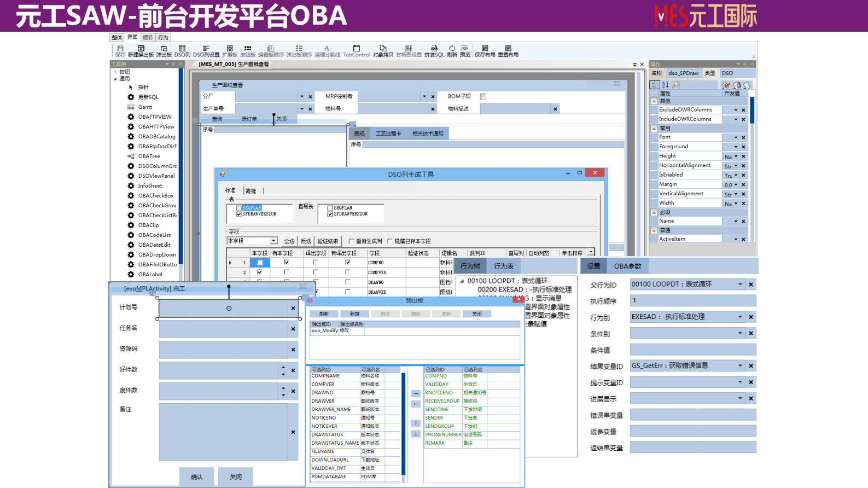Toggle the SEQPLAN checkbox under 直写表

(330, 208)
